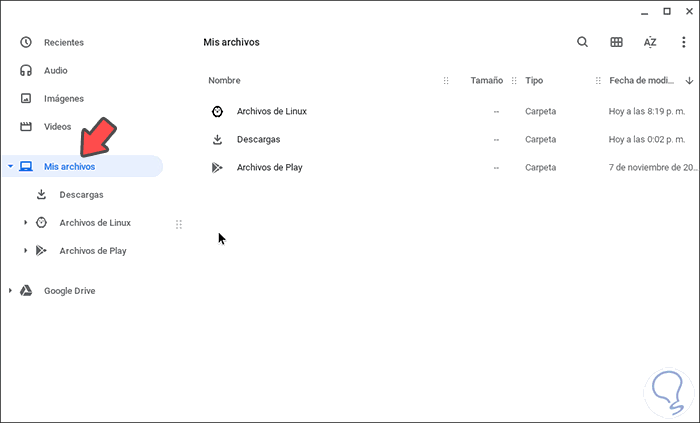Switch to thumbnail grid view
700x423 pixels.
pyautogui.click(x=616, y=42)
